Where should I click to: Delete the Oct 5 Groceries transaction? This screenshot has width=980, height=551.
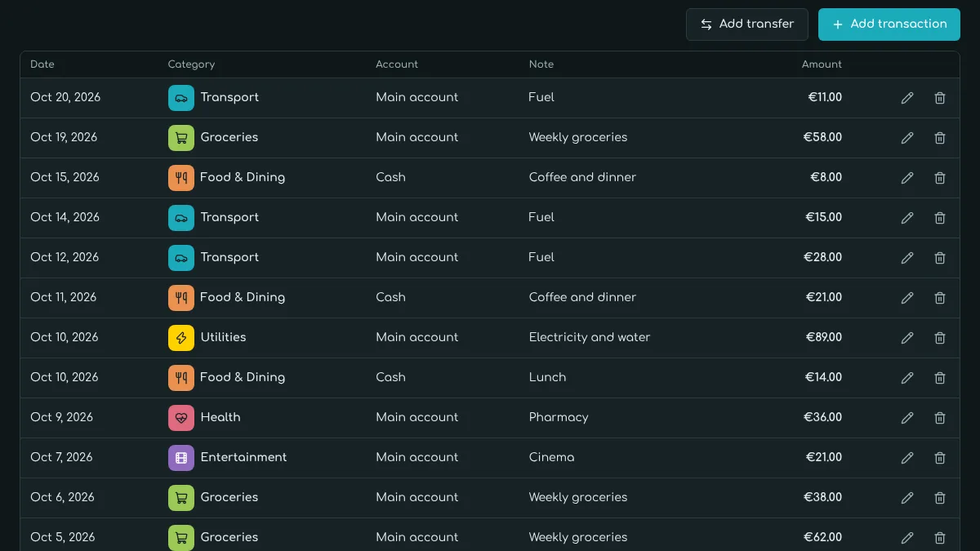[940, 538]
